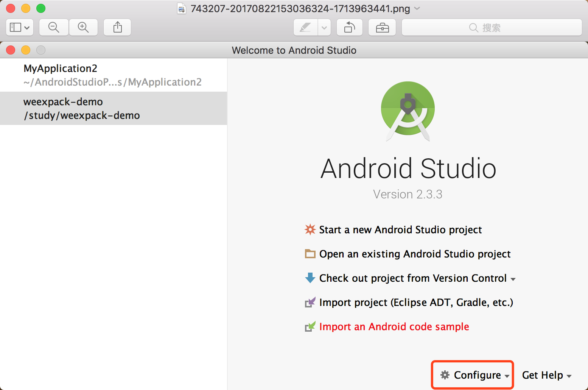Image resolution: width=588 pixels, height=390 pixels.
Task: Import an Android code sample
Action: point(394,326)
